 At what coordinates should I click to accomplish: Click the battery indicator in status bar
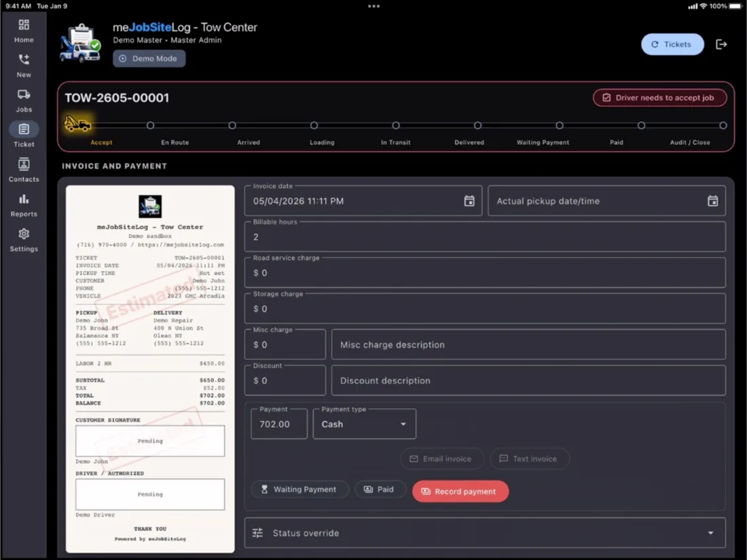(x=735, y=6)
